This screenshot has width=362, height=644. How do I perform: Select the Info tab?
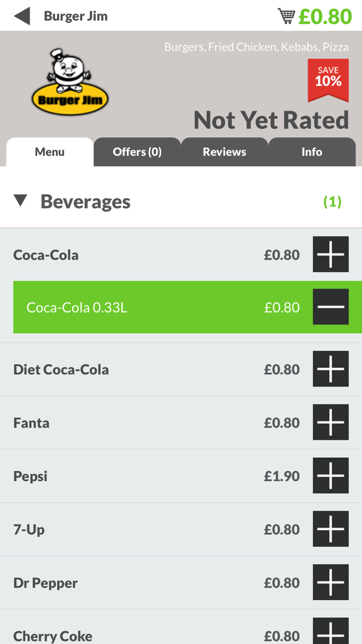click(x=311, y=152)
